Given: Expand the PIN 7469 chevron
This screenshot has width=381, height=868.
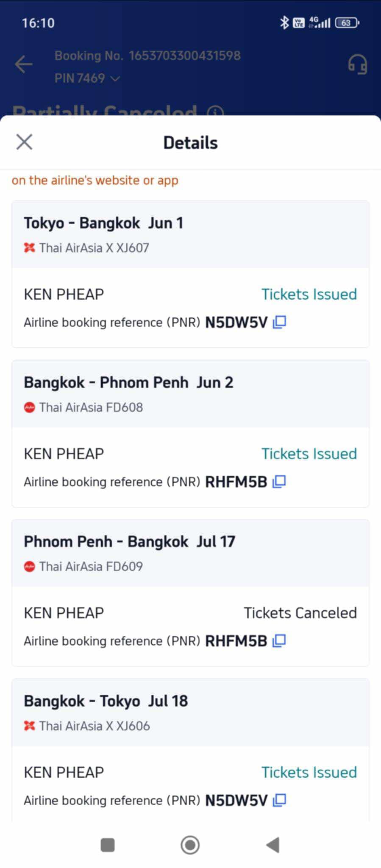Looking at the screenshot, I should click(x=115, y=78).
